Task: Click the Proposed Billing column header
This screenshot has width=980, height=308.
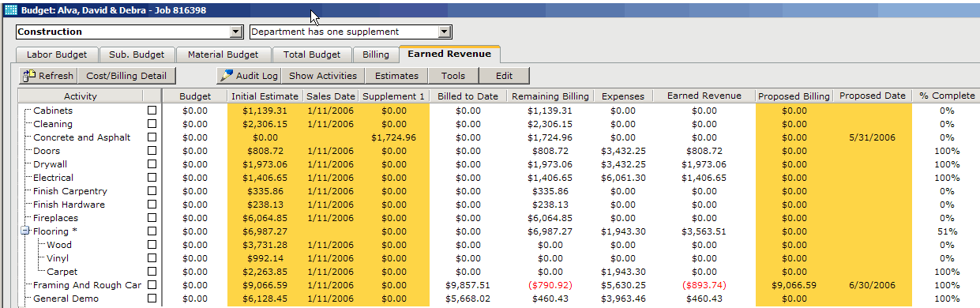Action: pyautogui.click(x=794, y=96)
